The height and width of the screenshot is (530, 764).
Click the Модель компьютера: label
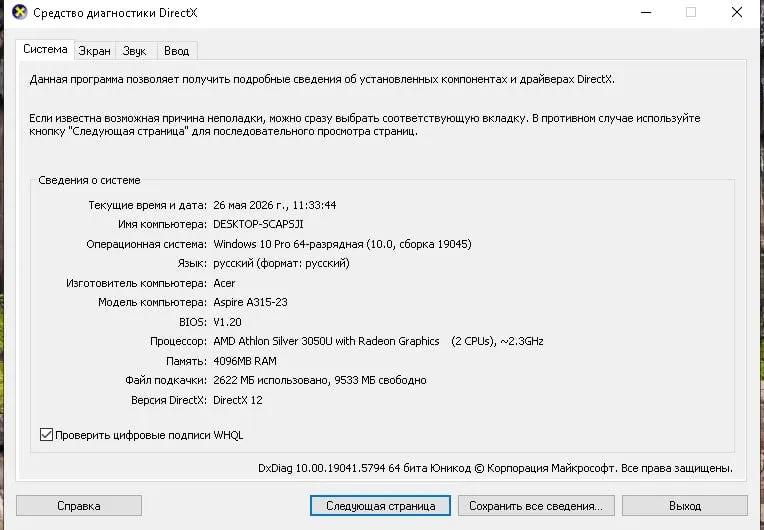coord(153,303)
